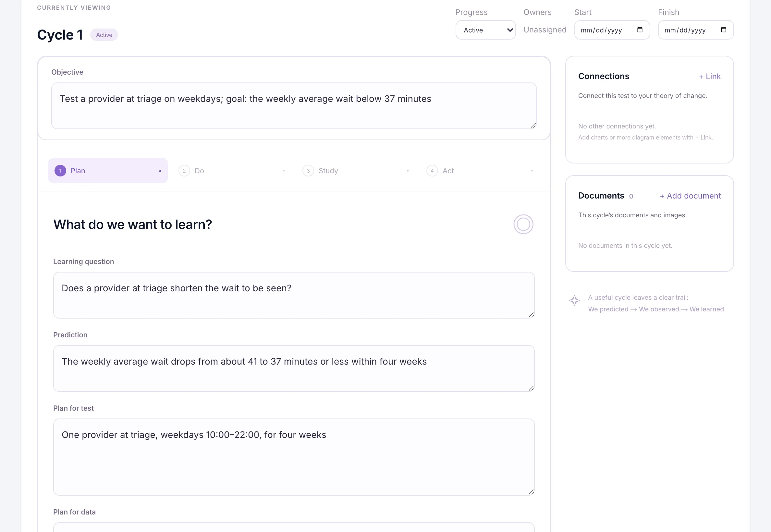Click the + Link button in Connections

pyautogui.click(x=710, y=77)
